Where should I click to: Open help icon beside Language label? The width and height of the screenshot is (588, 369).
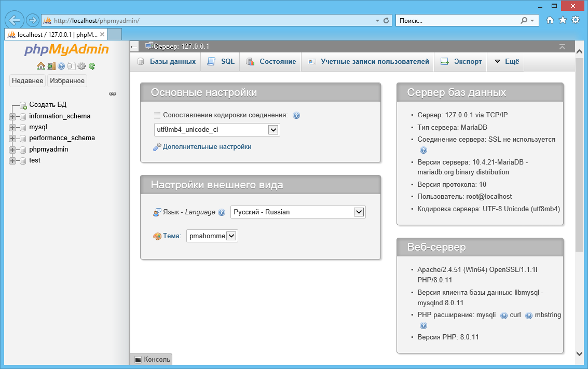222,213
